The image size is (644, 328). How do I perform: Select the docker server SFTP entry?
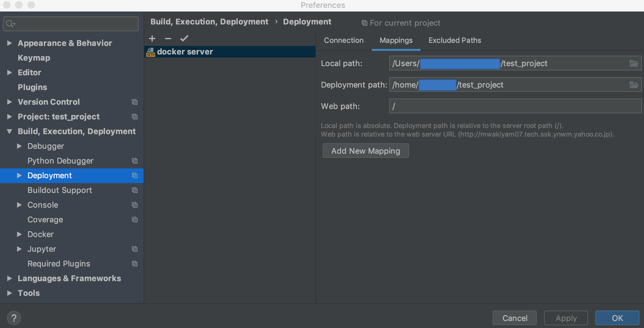(x=185, y=52)
